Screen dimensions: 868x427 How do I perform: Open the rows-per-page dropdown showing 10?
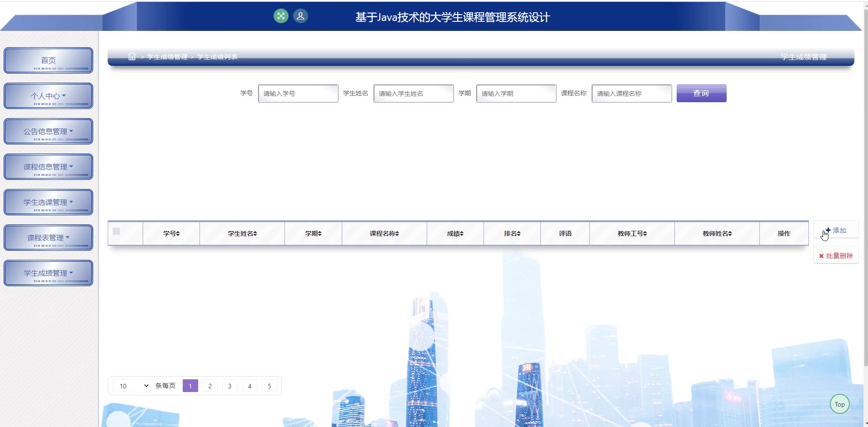[x=132, y=386]
